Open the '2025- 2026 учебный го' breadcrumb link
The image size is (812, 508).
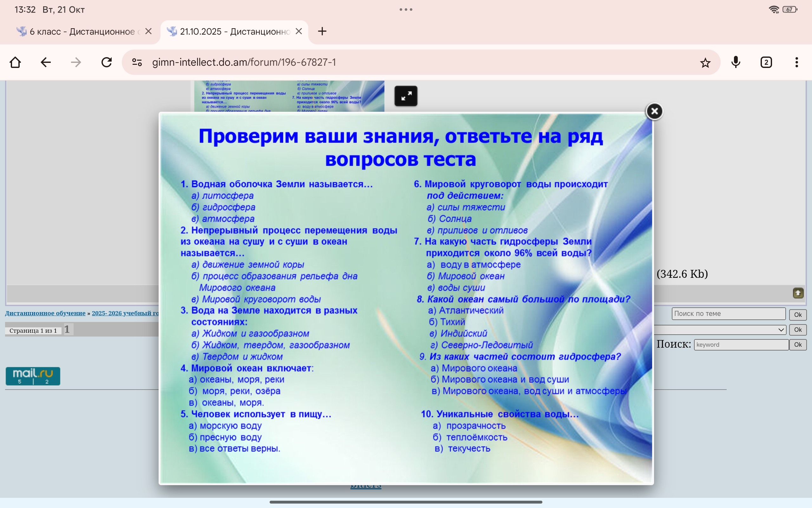coord(125,313)
